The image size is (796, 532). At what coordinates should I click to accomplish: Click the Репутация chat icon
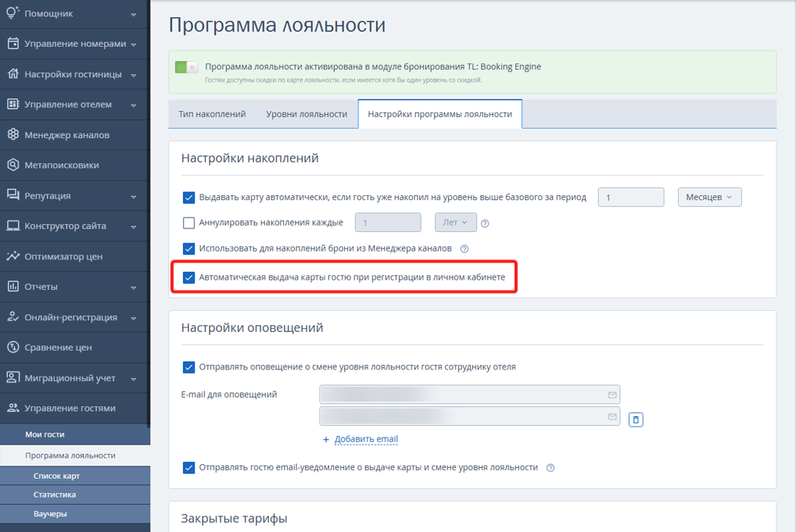pyautogui.click(x=13, y=195)
